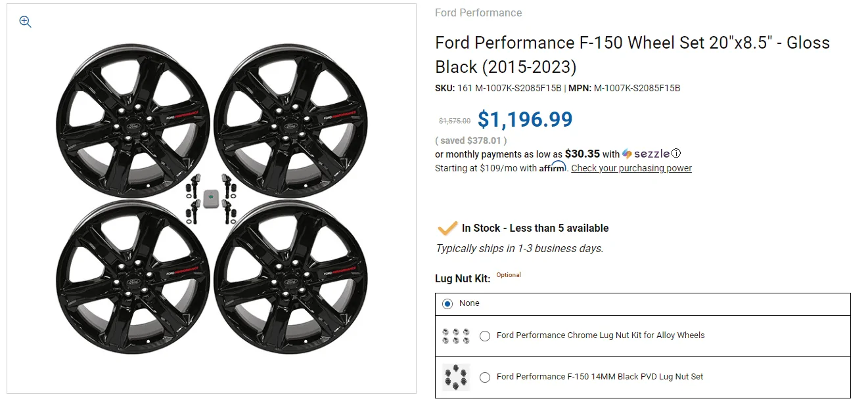Click the orange in-stock checkmark icon

click(x=447, y=228)
